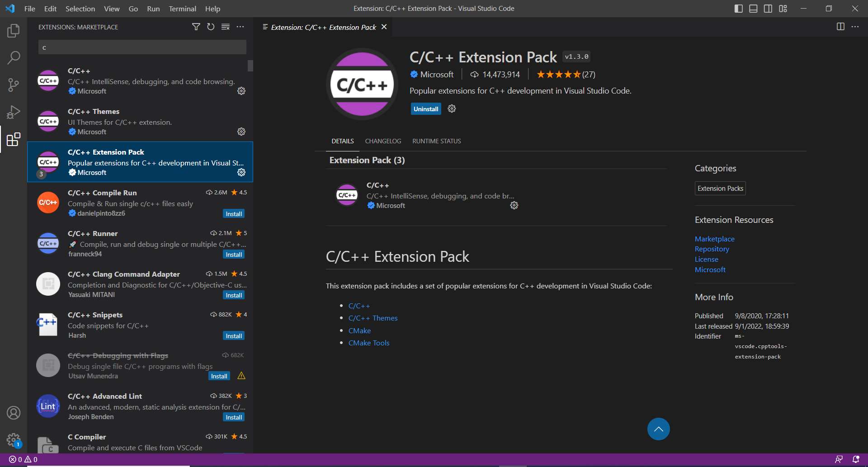Open manage gear for C/C++ Themes extension

point(241,132)
